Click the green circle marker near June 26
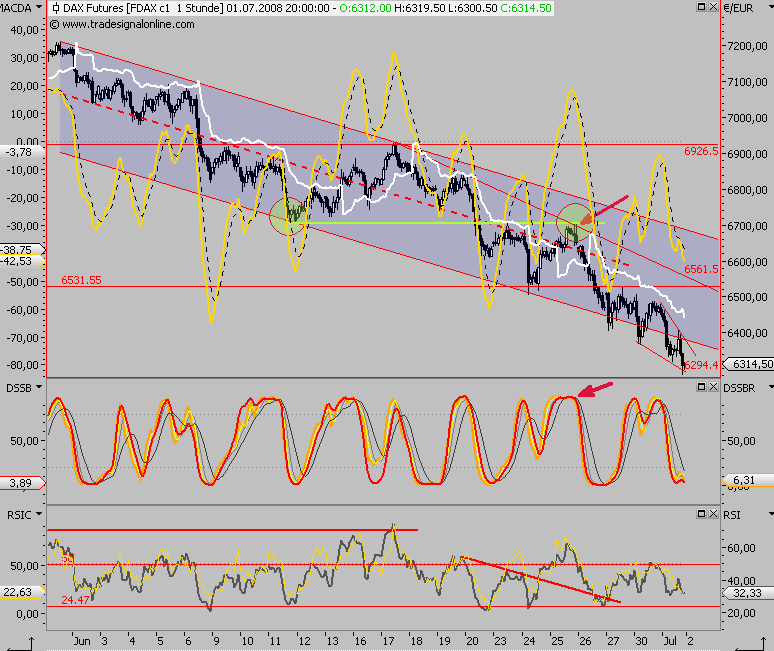The height and width of the screenshot is (651, 774). click(x=575, y=222)
